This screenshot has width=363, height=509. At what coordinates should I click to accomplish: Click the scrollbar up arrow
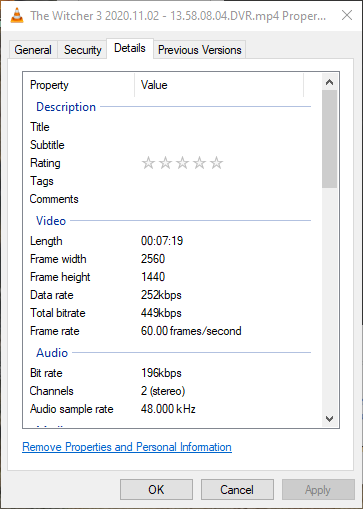pos(329,82)
